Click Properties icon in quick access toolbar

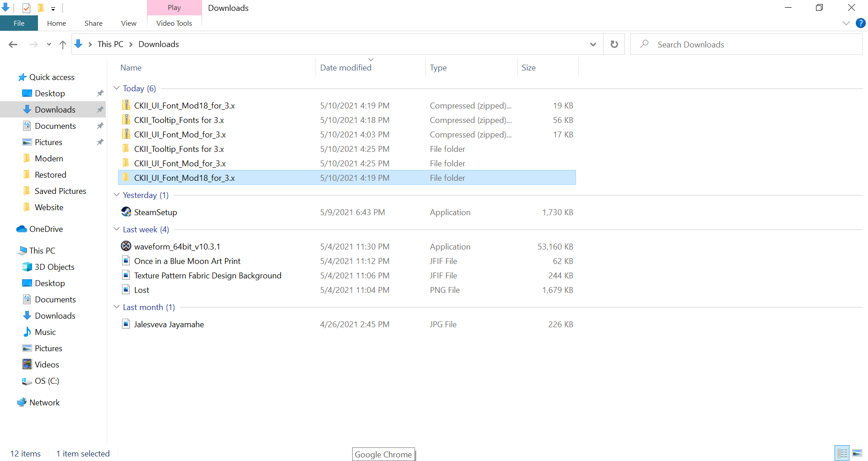(26, 8)
